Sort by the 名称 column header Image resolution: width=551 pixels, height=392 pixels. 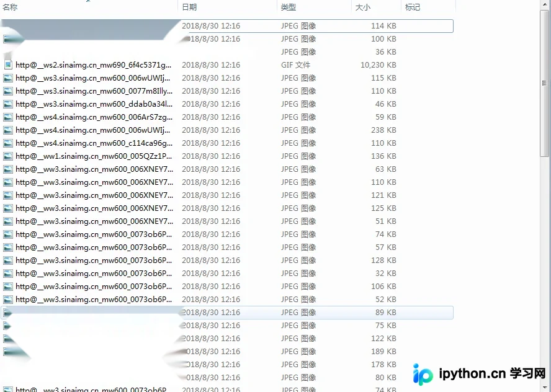[x=89, y=7]
